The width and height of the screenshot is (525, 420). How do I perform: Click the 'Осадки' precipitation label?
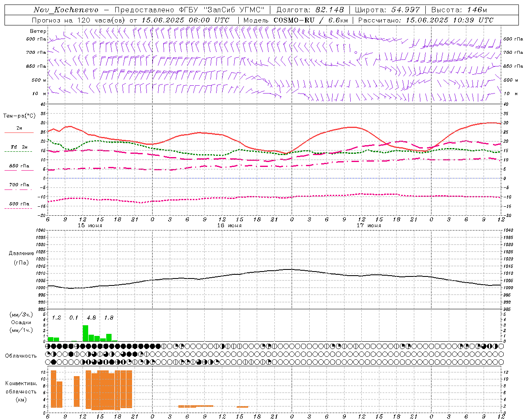(21, 322)
